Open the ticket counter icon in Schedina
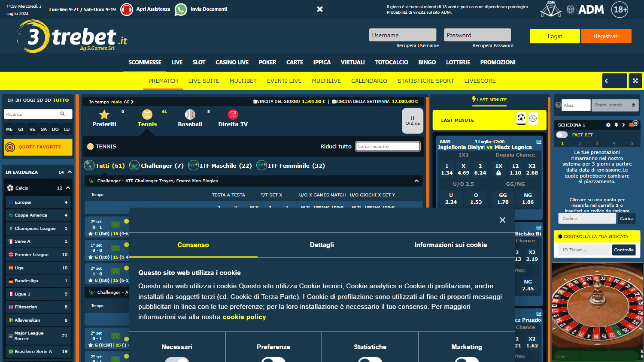 633,124
